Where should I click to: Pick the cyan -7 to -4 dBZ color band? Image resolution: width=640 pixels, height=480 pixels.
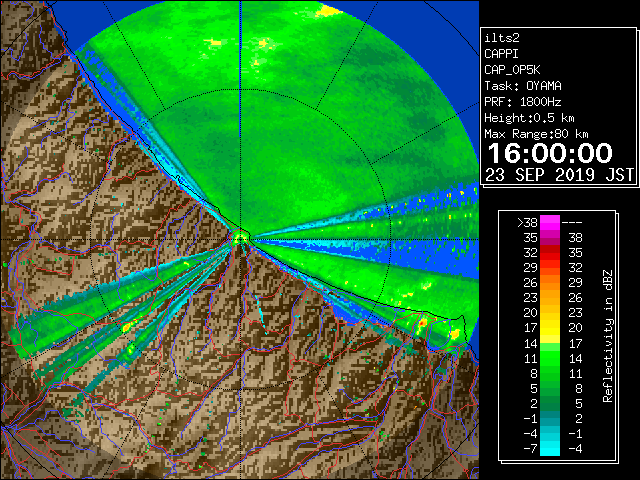coord(550,448)
